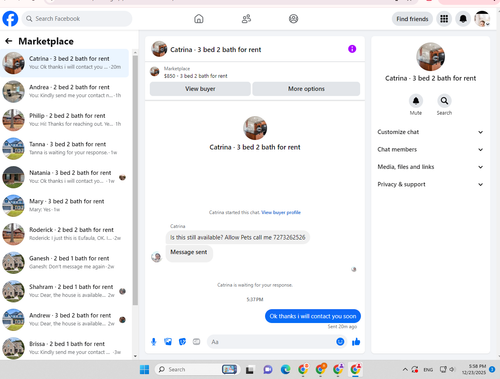Click the conversation list scrollbar

pos(135,180)
